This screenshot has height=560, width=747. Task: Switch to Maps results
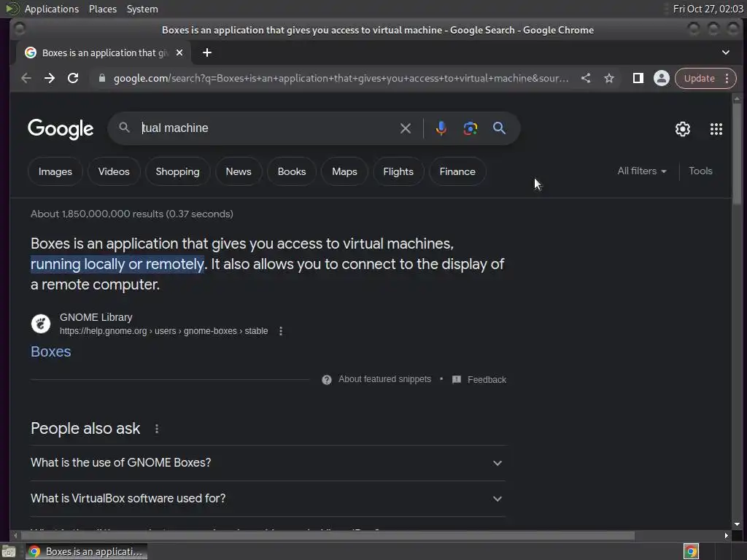click(344, 171)
